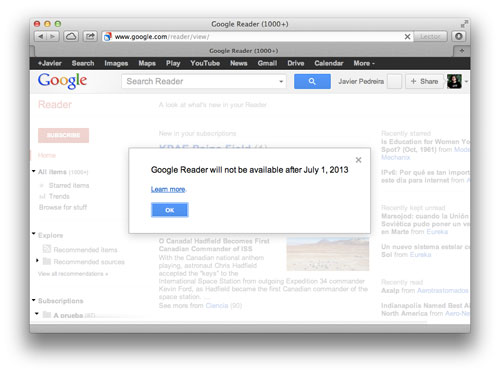Open the downloads icon in the toolbar
Image resolution: width=500 pixels, height=374 pixels.
click(459, 36)
